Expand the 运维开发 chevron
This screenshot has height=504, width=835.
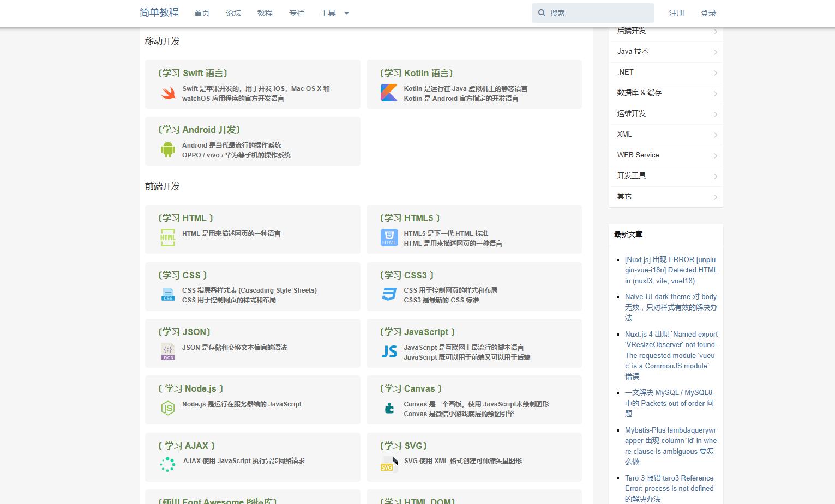(715, 114)
